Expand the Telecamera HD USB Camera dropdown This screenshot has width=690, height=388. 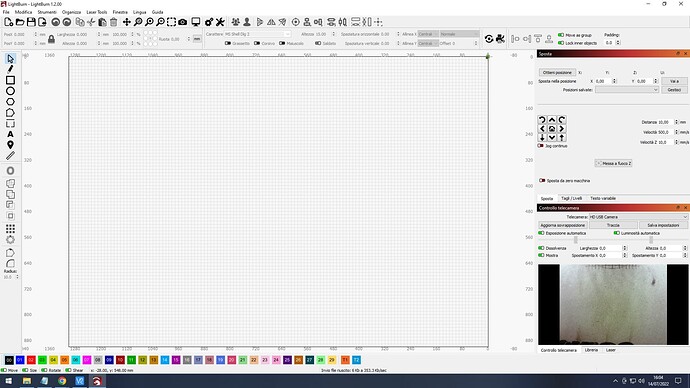638,217
